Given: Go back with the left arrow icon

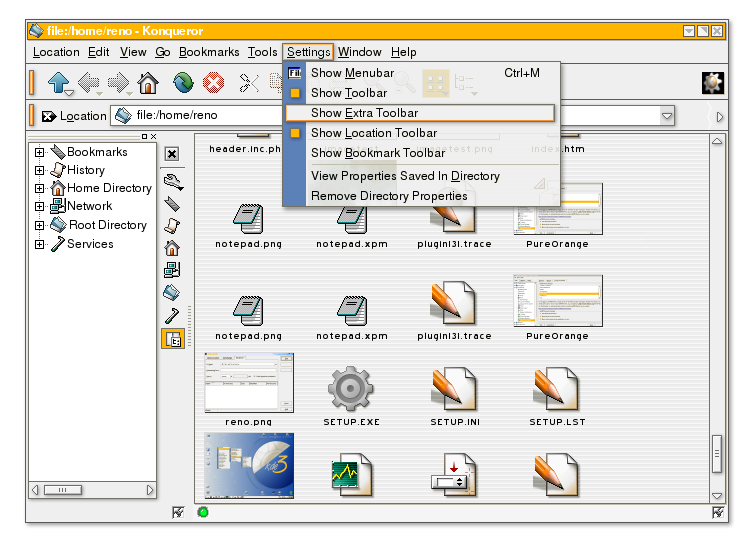Looking at the screenshot, I should (88, 82).
